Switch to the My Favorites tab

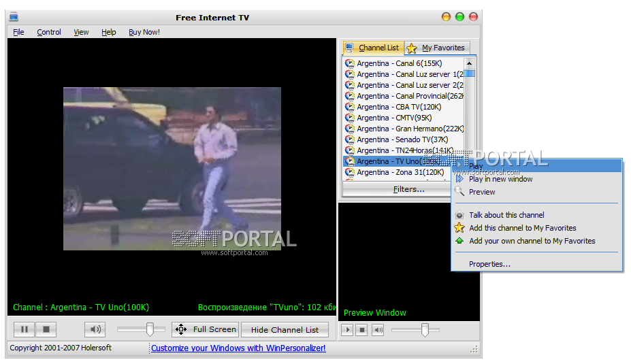pos(436,48)
